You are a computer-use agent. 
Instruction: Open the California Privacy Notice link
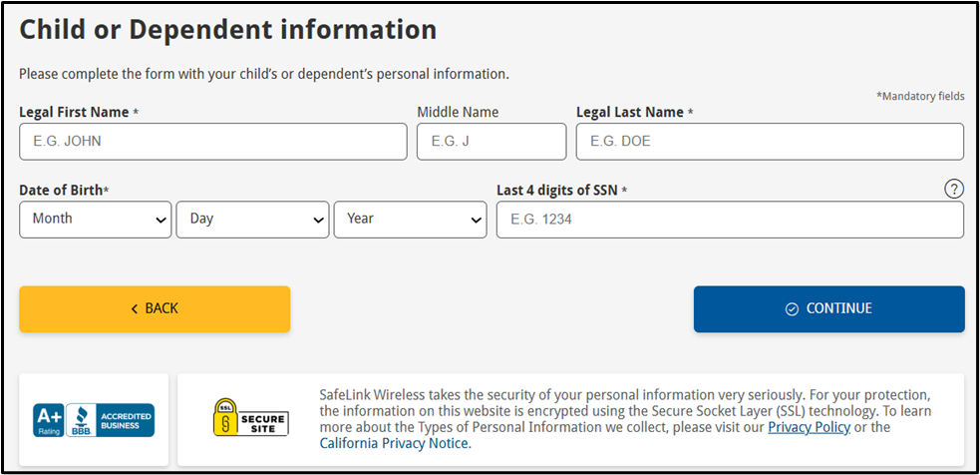395,443
